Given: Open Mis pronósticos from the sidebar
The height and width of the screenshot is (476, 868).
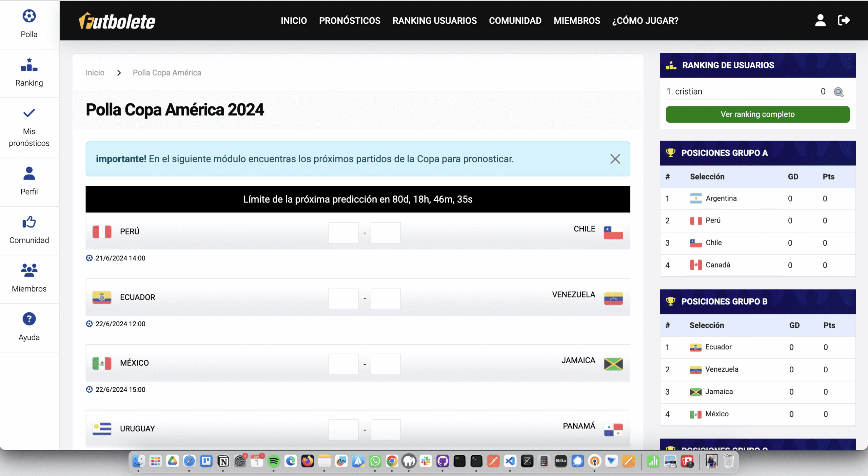Looking at the screenshot, I should (x=29, y=113).
